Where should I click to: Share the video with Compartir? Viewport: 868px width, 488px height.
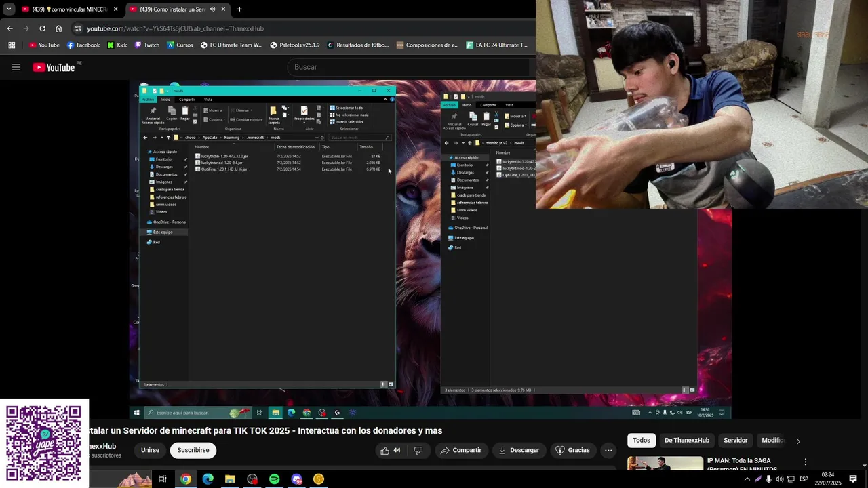coord(460,450)
